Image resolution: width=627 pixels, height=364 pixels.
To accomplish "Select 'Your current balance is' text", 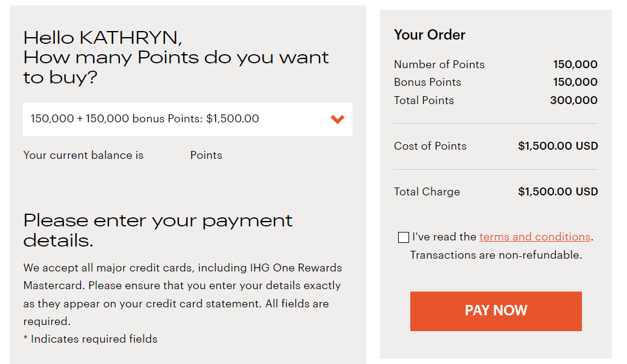I will [83, 155].
